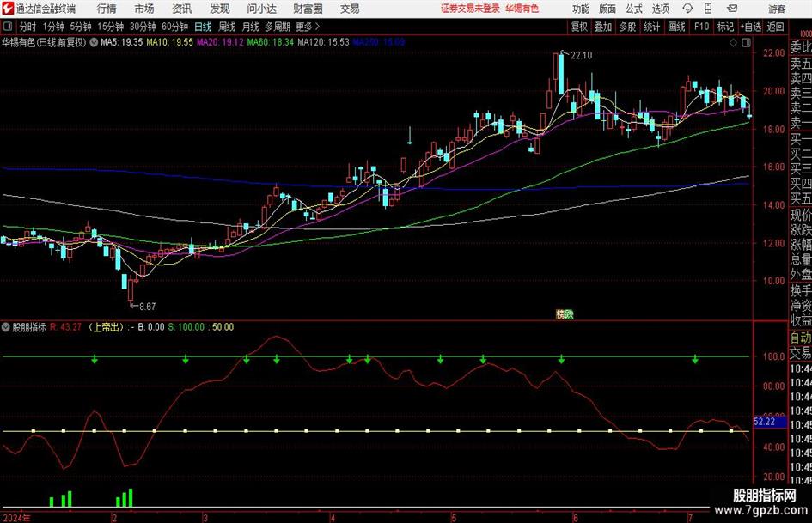Open the 财富圈 menu
This screenshot has width=812, height=523.
(308, 9)
